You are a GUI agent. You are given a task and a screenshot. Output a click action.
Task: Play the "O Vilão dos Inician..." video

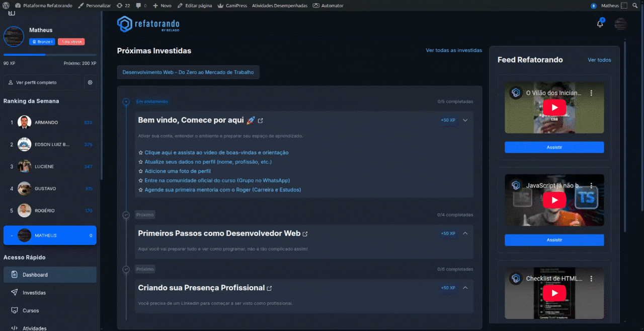(554, 108)
